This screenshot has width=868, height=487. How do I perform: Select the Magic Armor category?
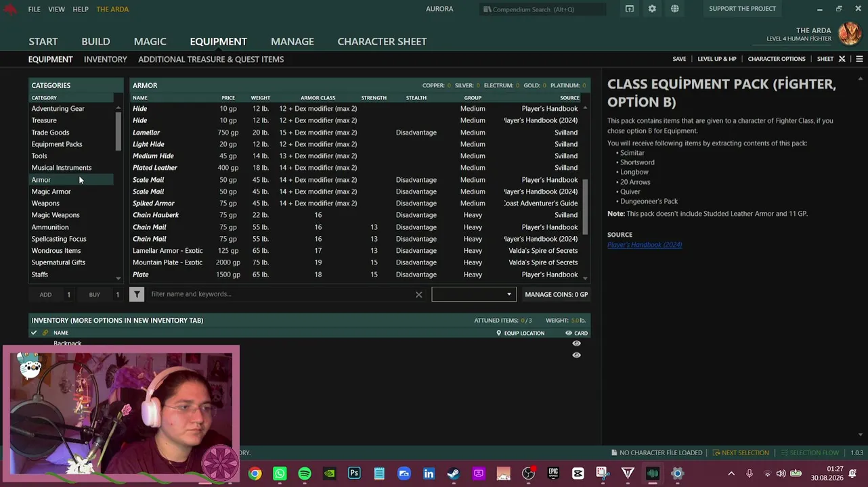click(x=71, y=191)
